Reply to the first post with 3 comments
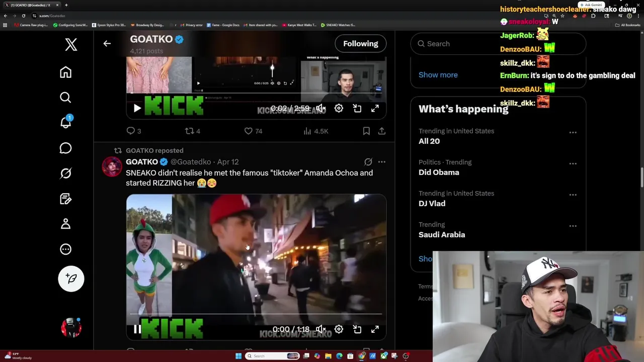 coord(134,131)
